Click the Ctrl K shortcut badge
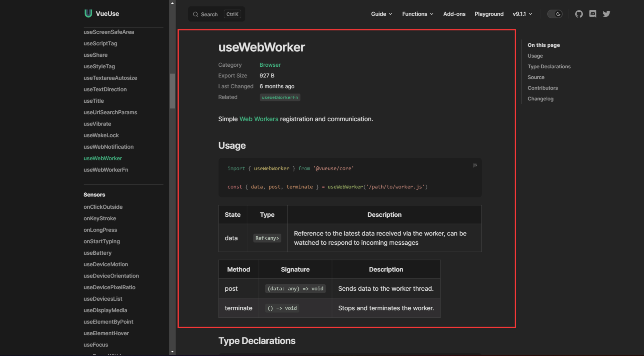Viewport: 644px width, 356px height. pyautogui.click(x=232, y=14)
